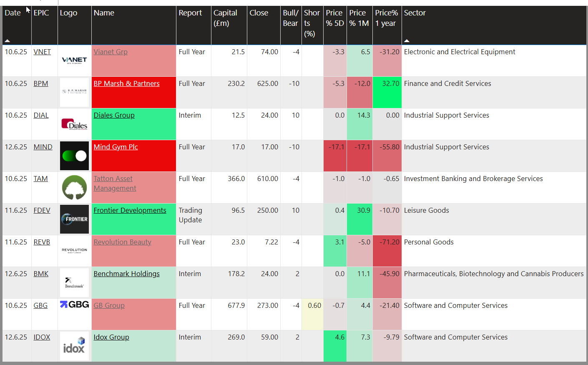This screenshot has width=588, height=365.
Task: Open the BMK ticker link
Action: [41, 274]
